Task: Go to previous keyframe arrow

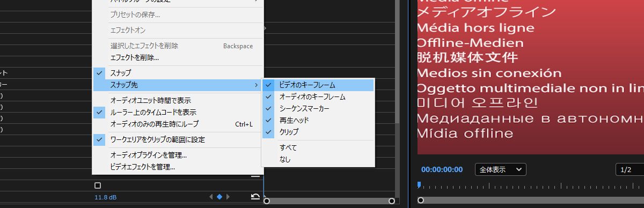Action: 211,197
